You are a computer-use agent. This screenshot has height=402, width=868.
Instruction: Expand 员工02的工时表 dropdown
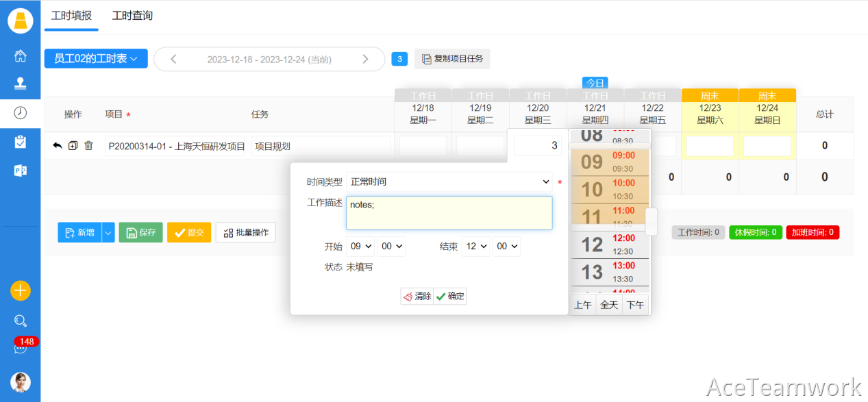point(96,59)
